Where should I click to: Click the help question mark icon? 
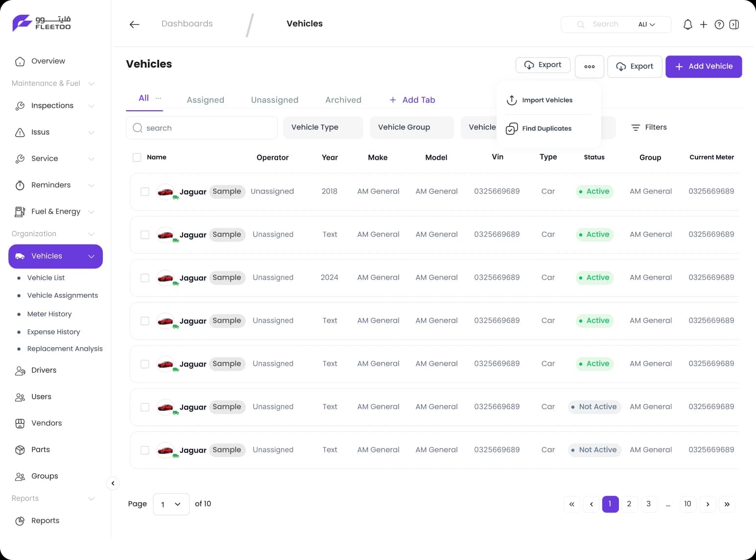tap(719, 24)
